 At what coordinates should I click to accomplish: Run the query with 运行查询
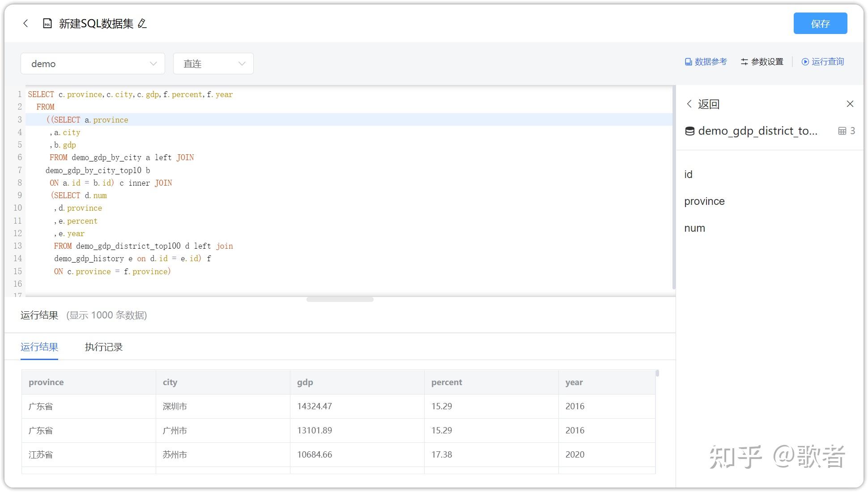(822, 62)
